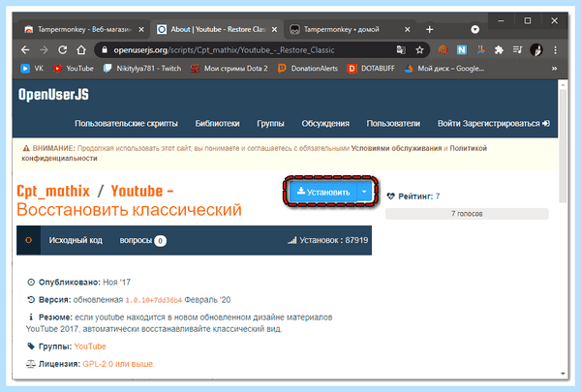This screenshot has width=581, height=392.
Task: Open the GPL-2.0 или выше license link
Action: pos(118,364)
